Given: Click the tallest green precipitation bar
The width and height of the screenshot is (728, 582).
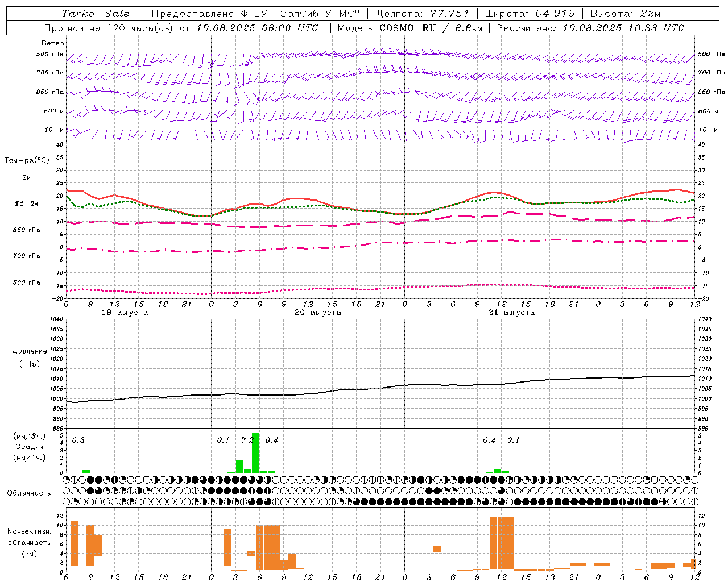Looking at the screenshot, I should pyautogui.click(x=255, y=453).
